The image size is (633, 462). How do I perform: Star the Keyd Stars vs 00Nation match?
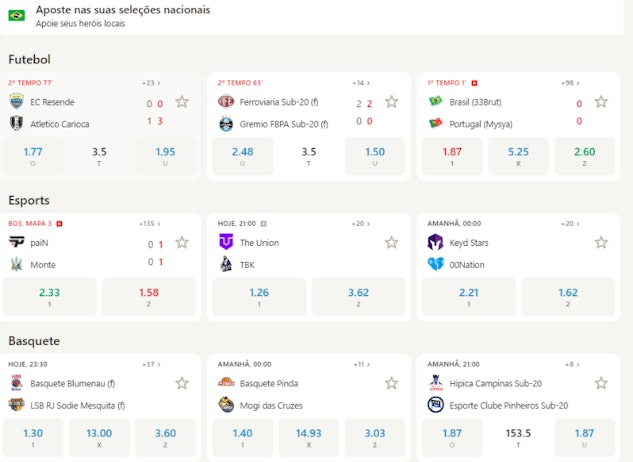point(601,242)
